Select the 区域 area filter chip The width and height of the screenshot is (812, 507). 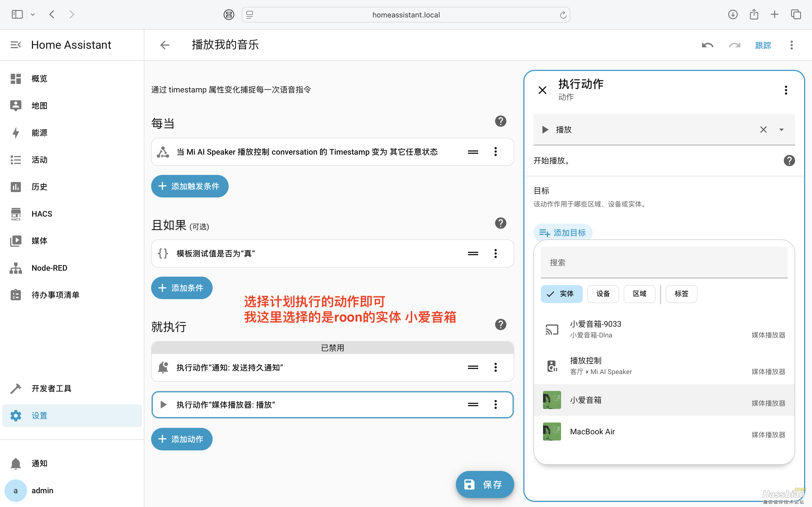(639, 294)
